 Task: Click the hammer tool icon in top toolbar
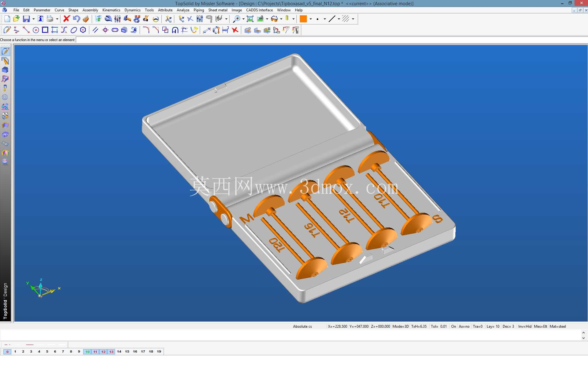pos(127,19)
